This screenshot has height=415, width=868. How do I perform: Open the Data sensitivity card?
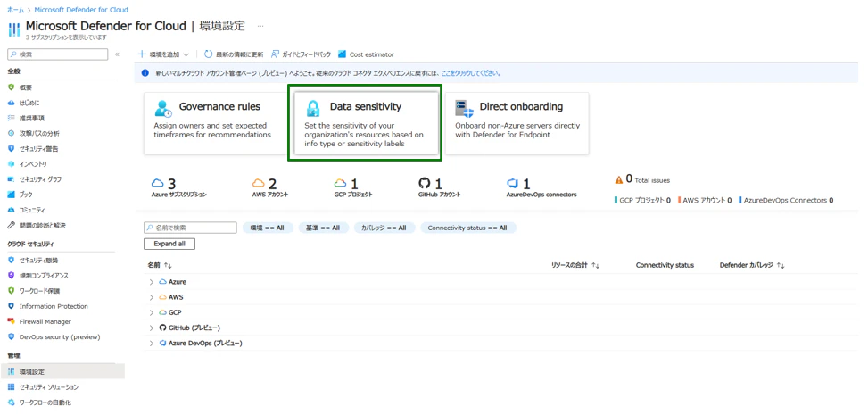(x=366, y=123)
